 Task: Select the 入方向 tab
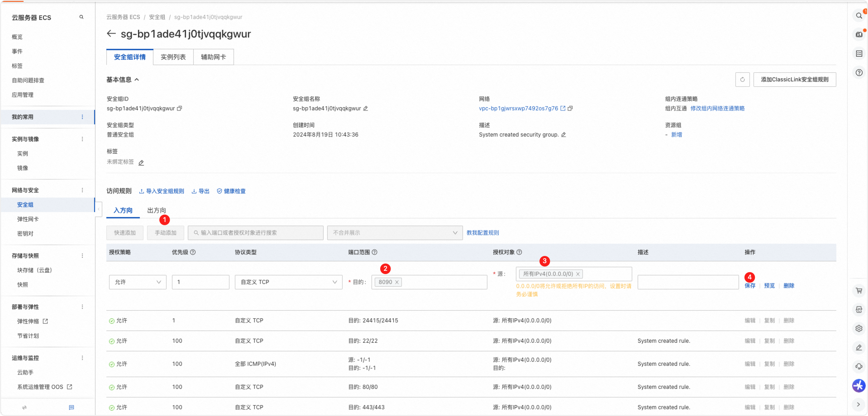point(123,211)
